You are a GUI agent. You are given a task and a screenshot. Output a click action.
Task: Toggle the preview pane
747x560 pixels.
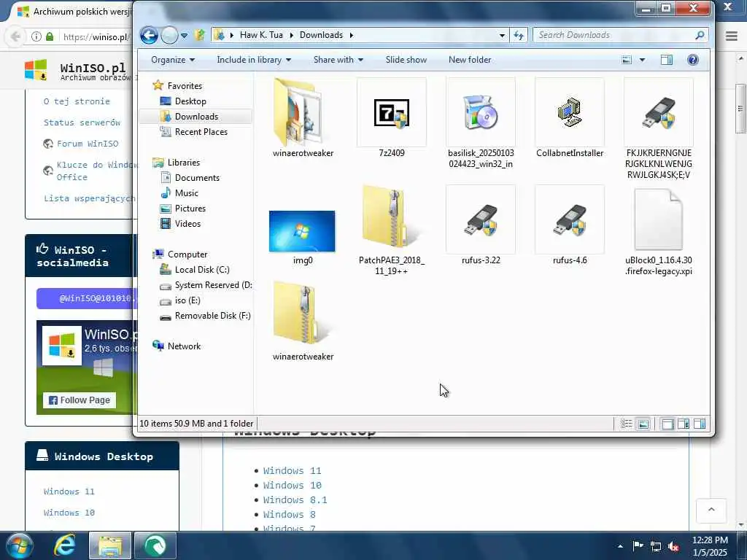click(667, 60)
